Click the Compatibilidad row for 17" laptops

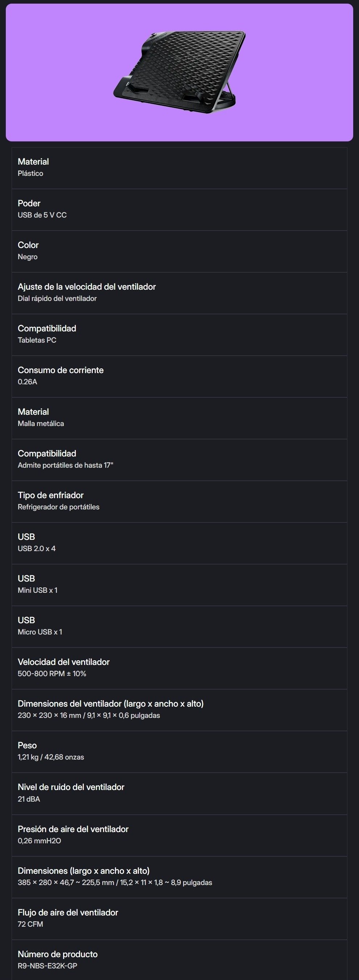pyautogui.click(x=179, y=460)
